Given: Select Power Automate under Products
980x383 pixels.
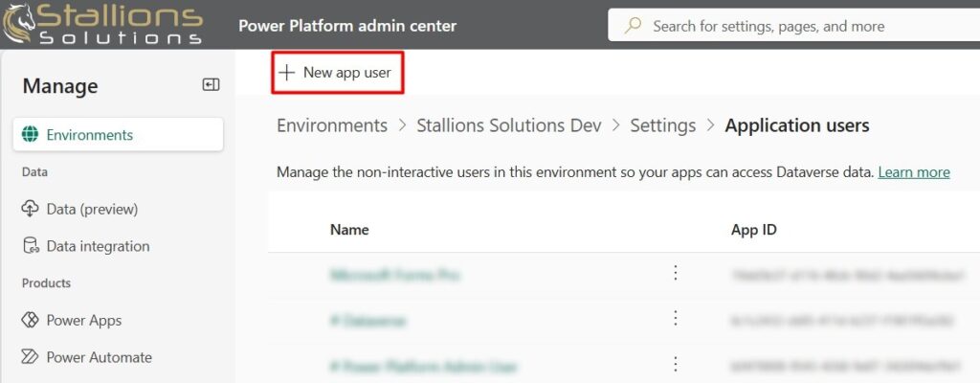Looking at the screenshot, I should click(99, 357).
